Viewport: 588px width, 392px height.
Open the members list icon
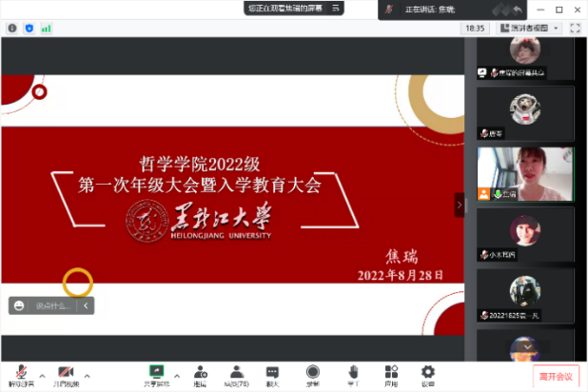235,372
